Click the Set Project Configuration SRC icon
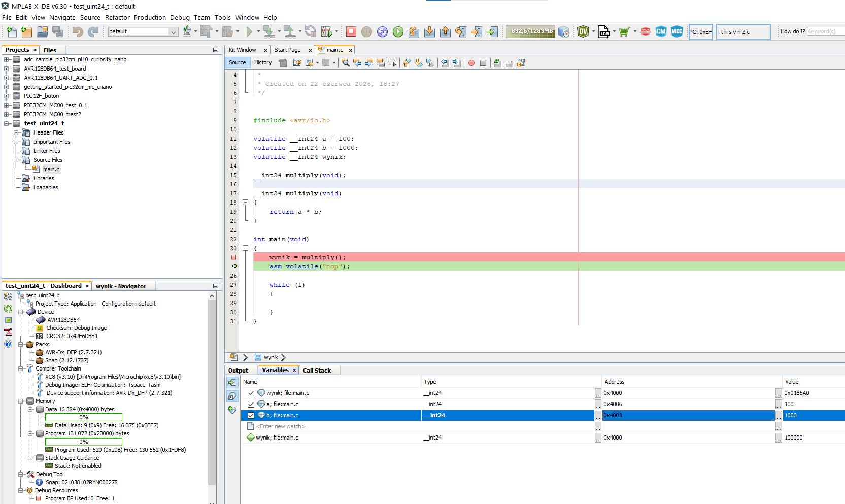Screen dimensions: 845x504 187,31
